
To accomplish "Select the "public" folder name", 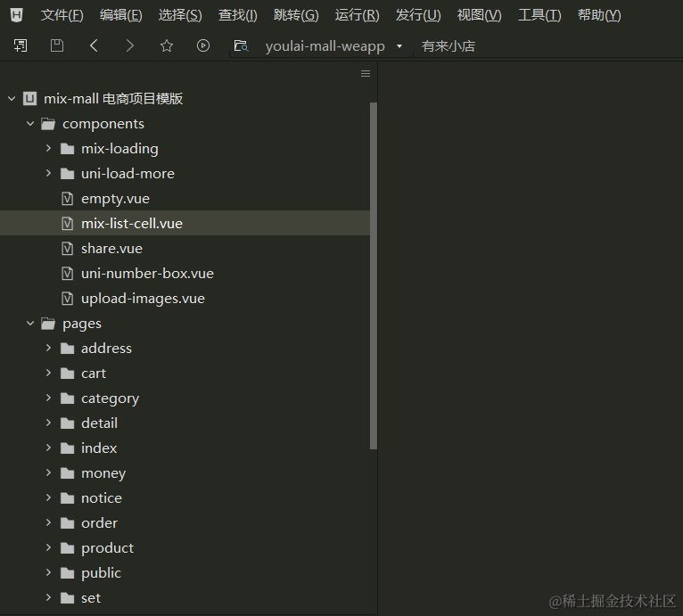I will pos(101,573).
